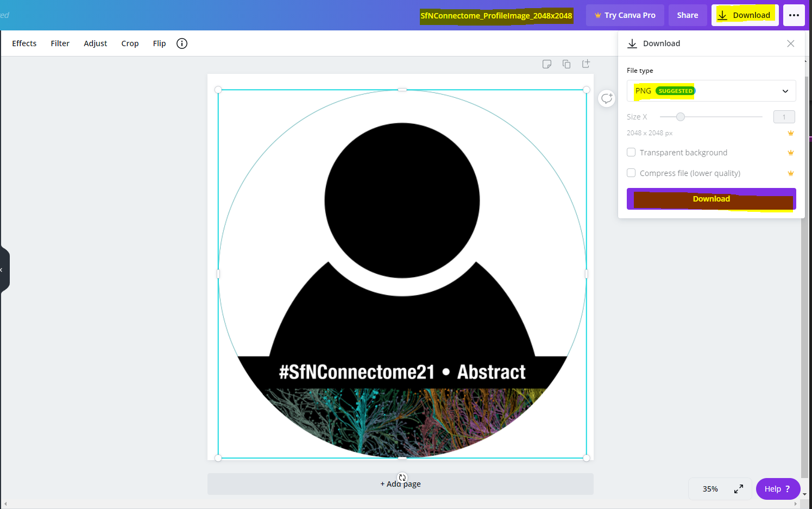Close the Download panel

tap(791, 43)
